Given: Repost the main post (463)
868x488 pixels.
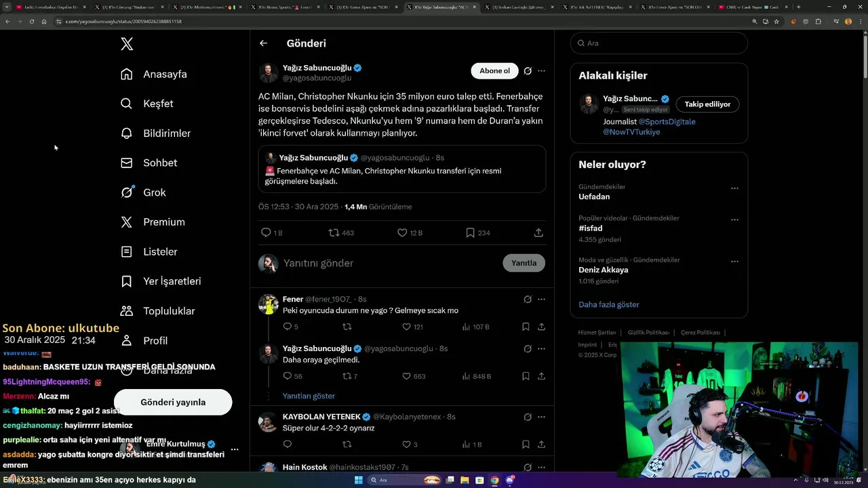Looking at the screenshot, I should tap(341, 232).
